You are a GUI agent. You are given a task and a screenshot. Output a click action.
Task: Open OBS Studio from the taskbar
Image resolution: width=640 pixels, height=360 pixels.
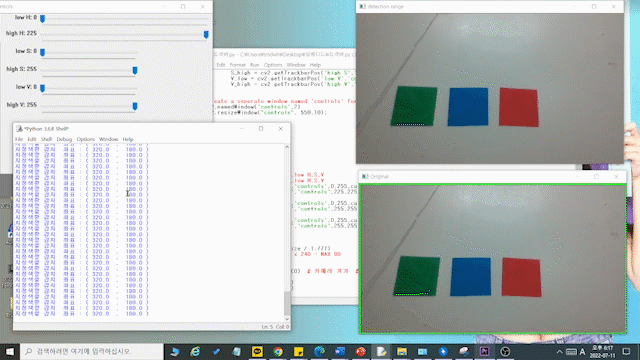(x=505, y=351)
